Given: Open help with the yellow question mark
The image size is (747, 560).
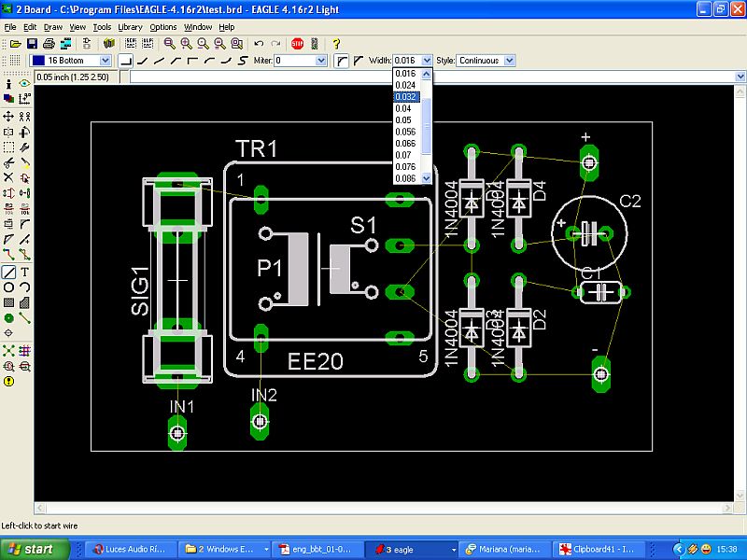Looking at the screenshot, I should click(336, 44).
